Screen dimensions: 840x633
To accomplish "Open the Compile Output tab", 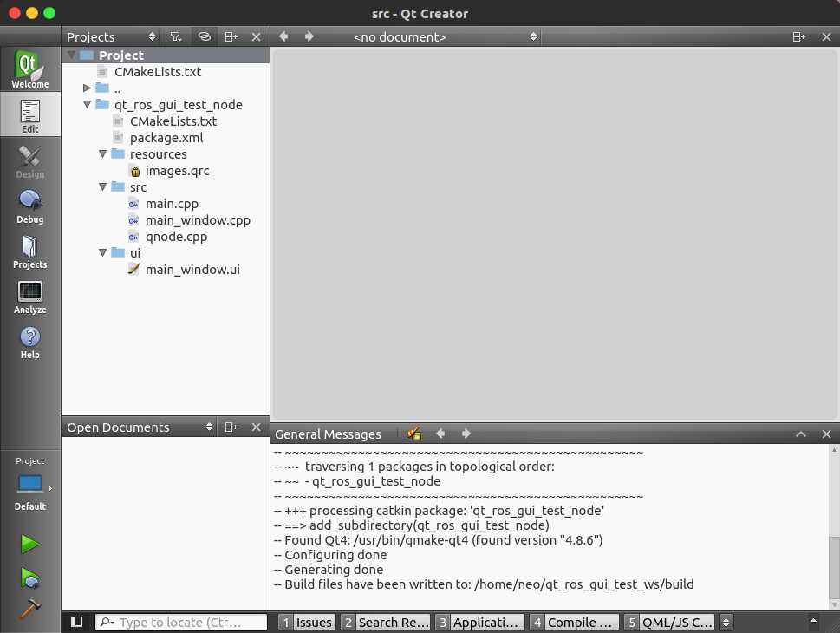I will point(574,622).
